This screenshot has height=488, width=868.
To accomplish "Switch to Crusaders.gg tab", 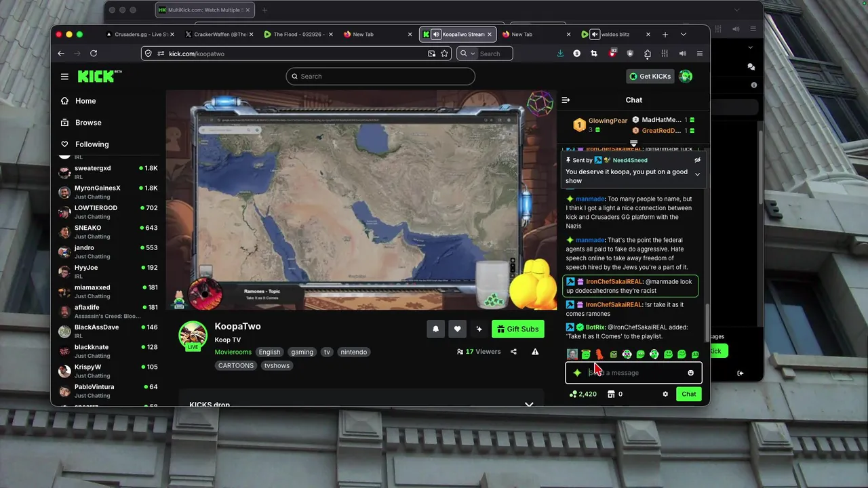I will pyautogui.click(x=140, y=35).
